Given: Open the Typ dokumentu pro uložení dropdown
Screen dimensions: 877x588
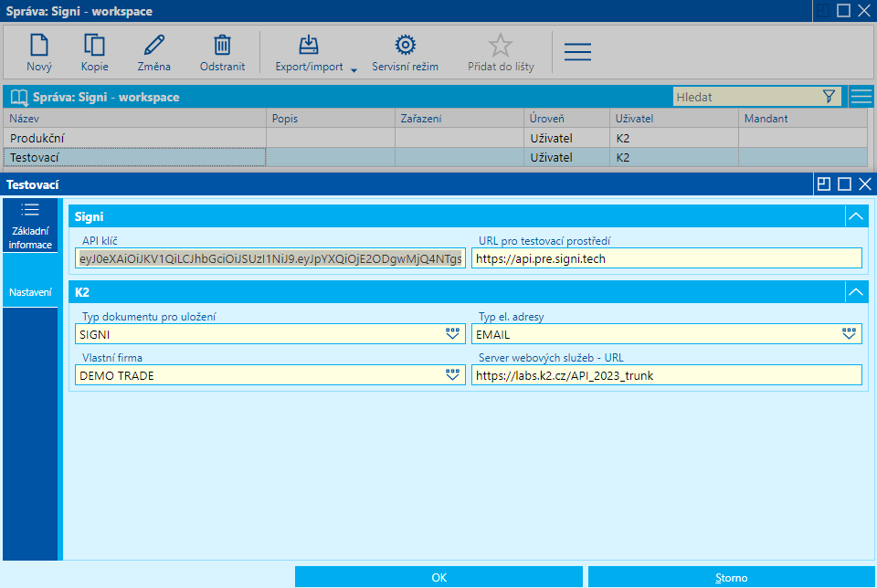Looking at the screenshot, I should [x=452, y=333].
